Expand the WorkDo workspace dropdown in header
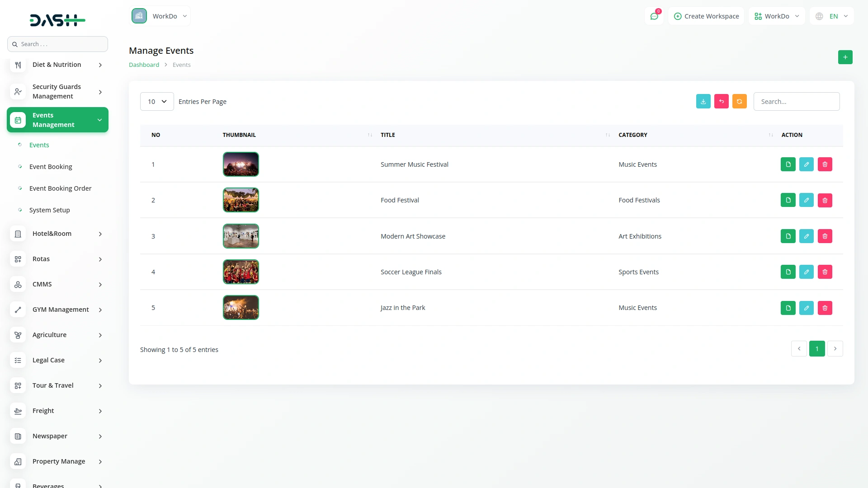 pos(777,16)
